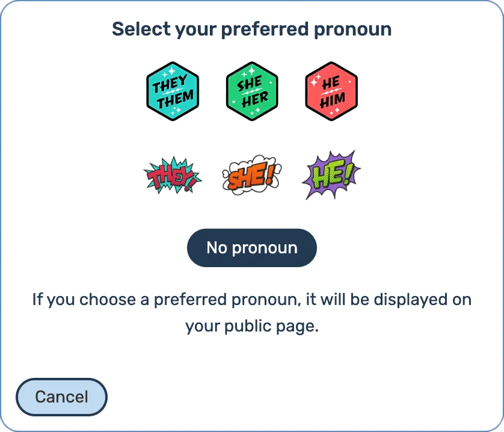
Task: Cancel the pronoun selection dialog
Action: pyautogui.click(x=61, y=397)
